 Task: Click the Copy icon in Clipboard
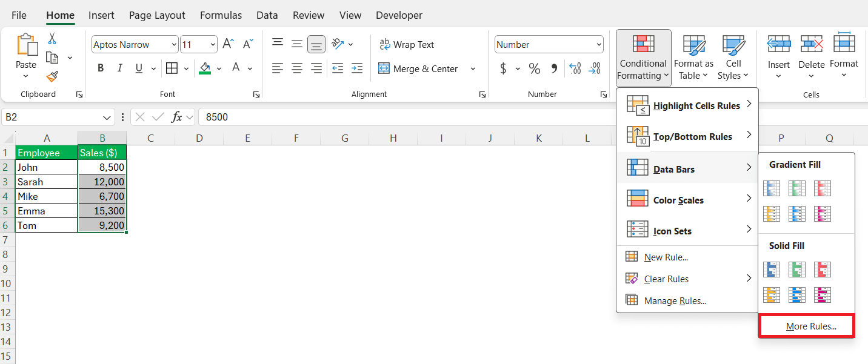coord(52,58)
